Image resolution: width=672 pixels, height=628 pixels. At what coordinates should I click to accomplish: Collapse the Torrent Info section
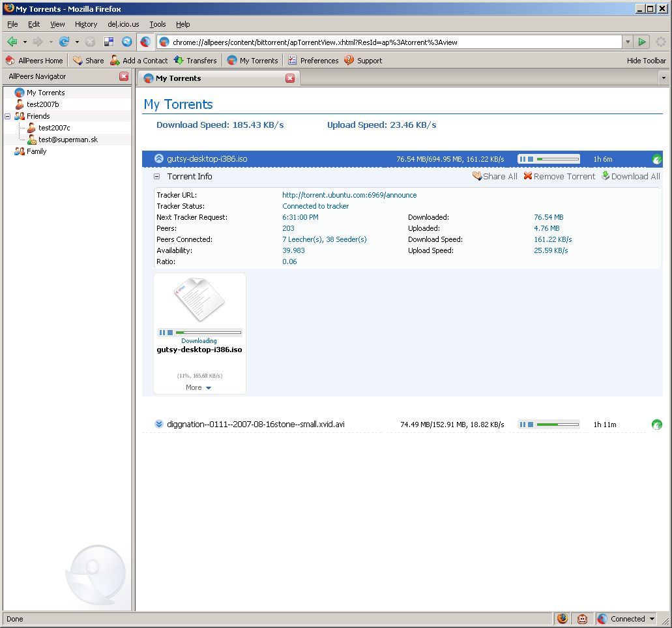click(157, 176)
